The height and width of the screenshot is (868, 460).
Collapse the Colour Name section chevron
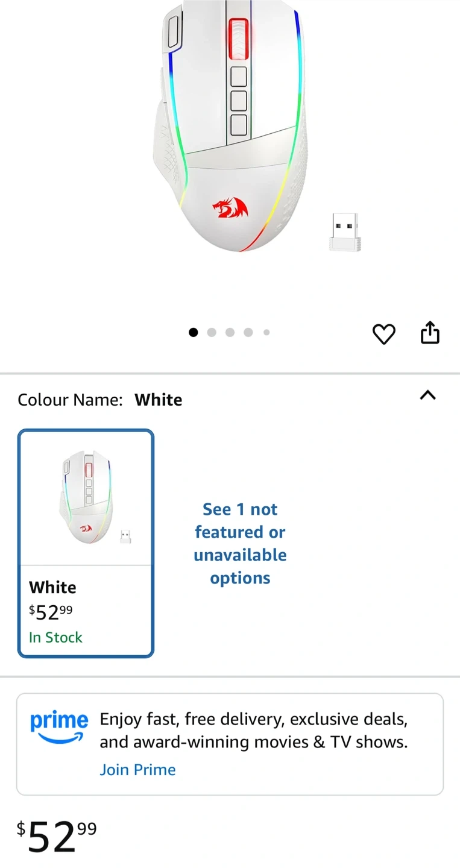point(427,395)
